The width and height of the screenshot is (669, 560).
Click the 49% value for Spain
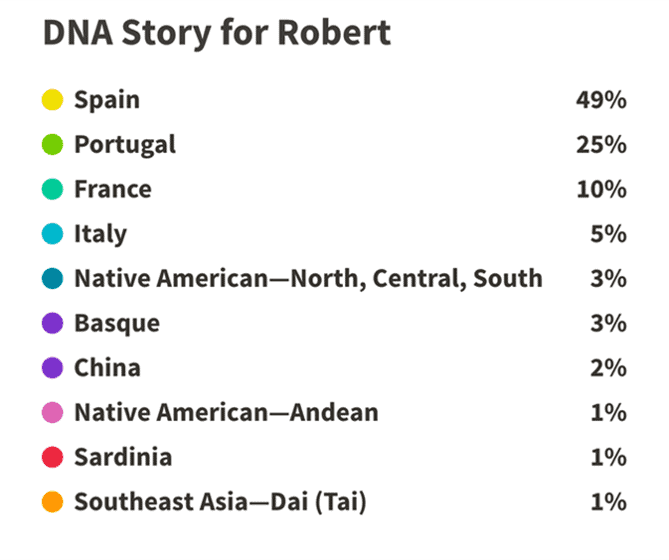602,100
